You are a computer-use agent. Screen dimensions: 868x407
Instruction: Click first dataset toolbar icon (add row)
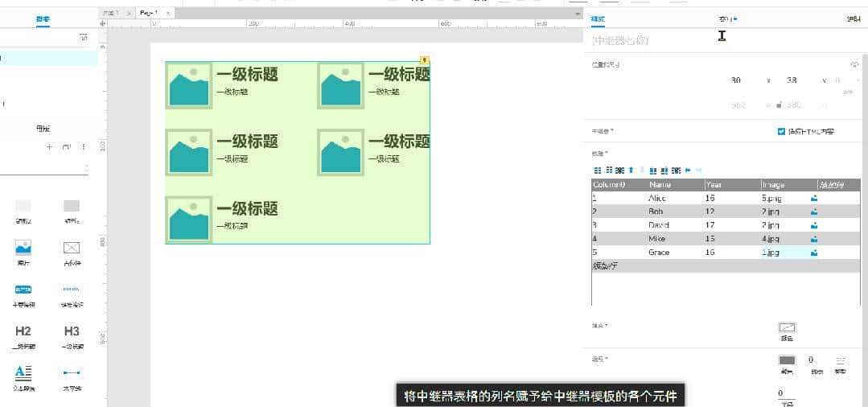tap(597, 170)
